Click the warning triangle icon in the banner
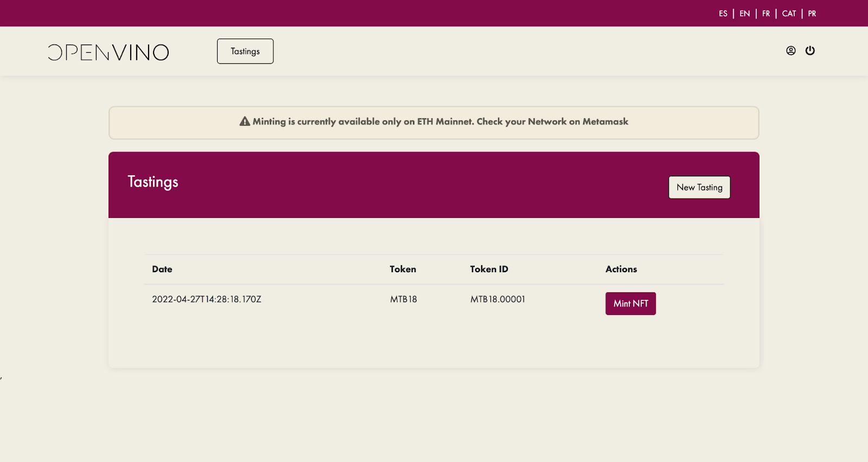 point(245,121)
